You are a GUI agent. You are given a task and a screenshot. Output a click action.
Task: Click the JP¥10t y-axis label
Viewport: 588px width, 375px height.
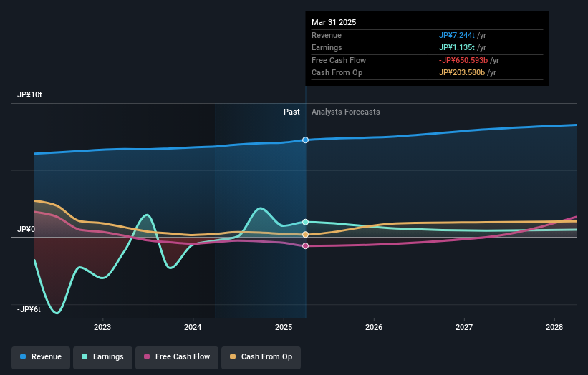coord(29,94)
